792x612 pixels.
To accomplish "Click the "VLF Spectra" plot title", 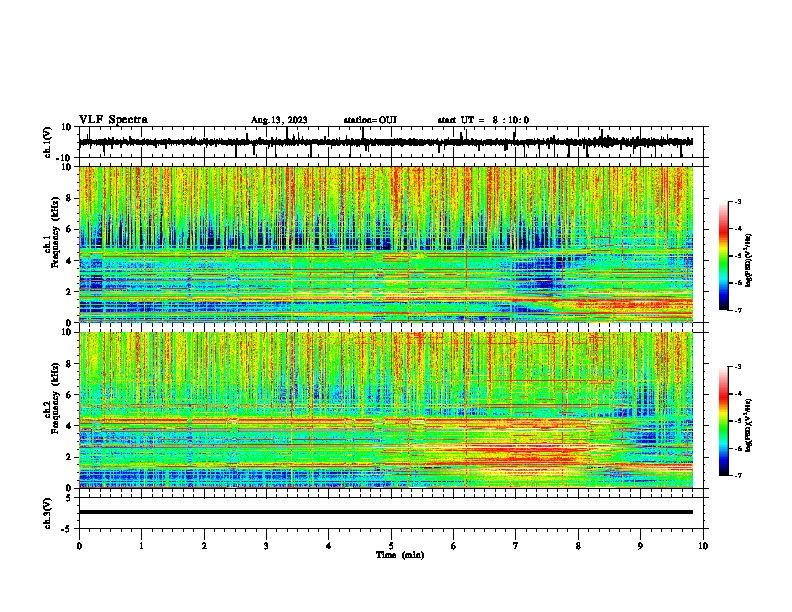I will tap(113, 120).
